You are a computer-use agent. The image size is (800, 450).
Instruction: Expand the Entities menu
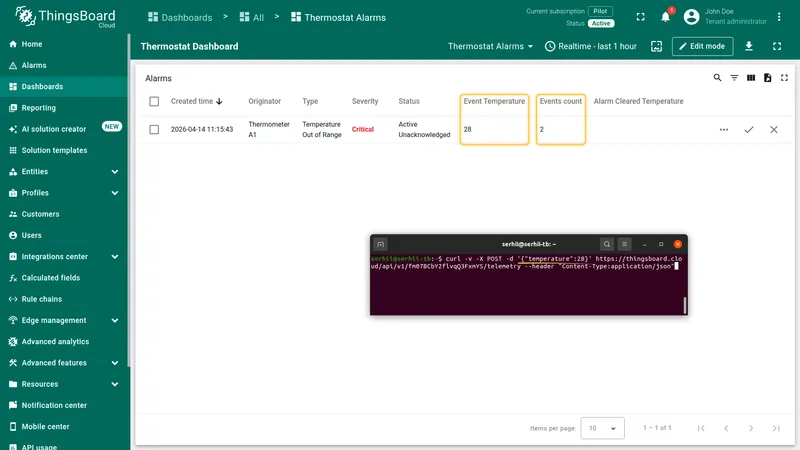[115, 172]
